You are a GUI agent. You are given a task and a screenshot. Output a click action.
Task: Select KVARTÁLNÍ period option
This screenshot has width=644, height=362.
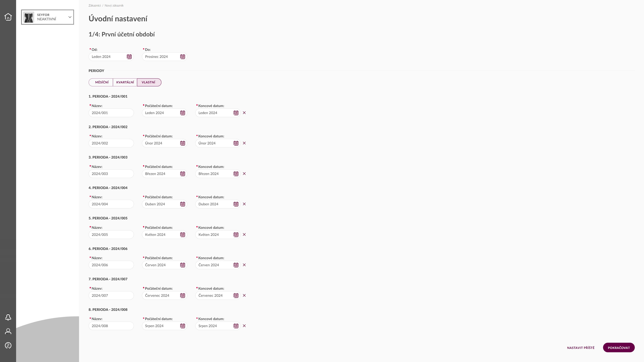pyautogui.click(x=125, y=82)
